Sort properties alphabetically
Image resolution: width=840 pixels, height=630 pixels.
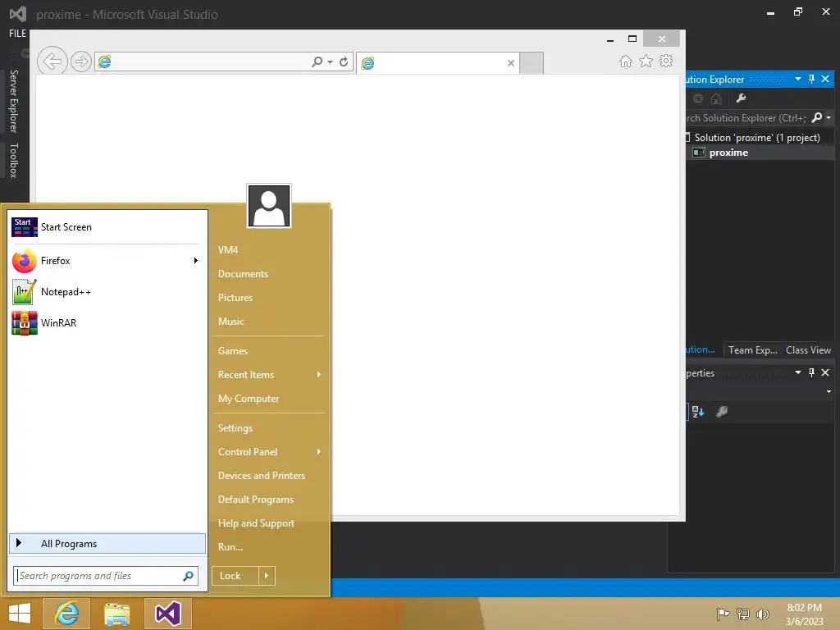click(698, 412)
